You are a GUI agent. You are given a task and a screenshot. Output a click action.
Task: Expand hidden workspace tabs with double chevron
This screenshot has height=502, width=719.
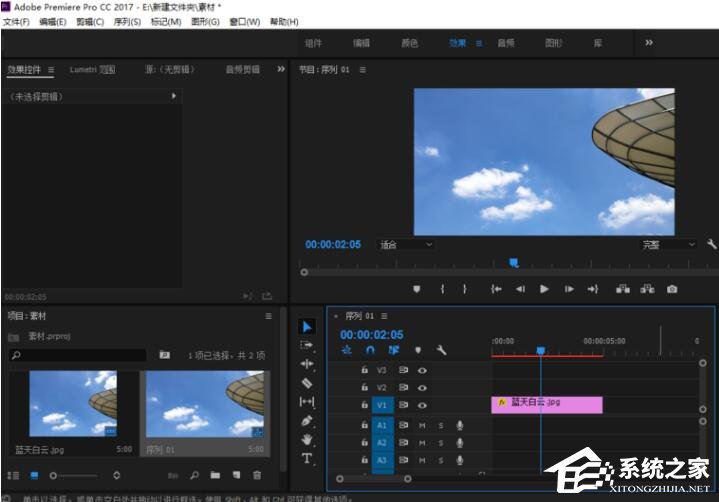tap(649, 43)
